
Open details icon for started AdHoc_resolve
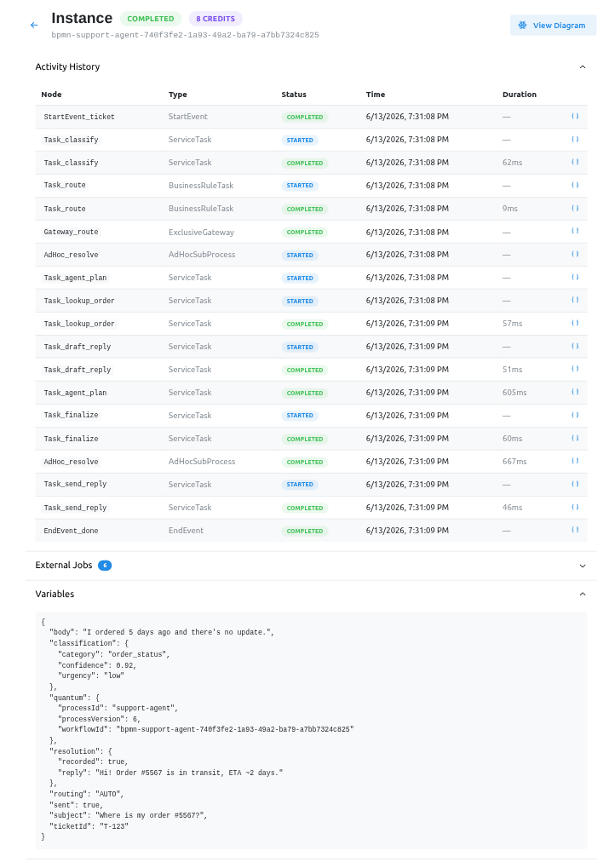tap(575, 254)
